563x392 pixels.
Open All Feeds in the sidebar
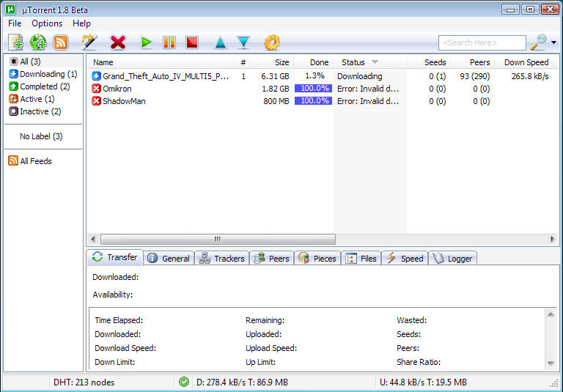click(x=30, y=160)
